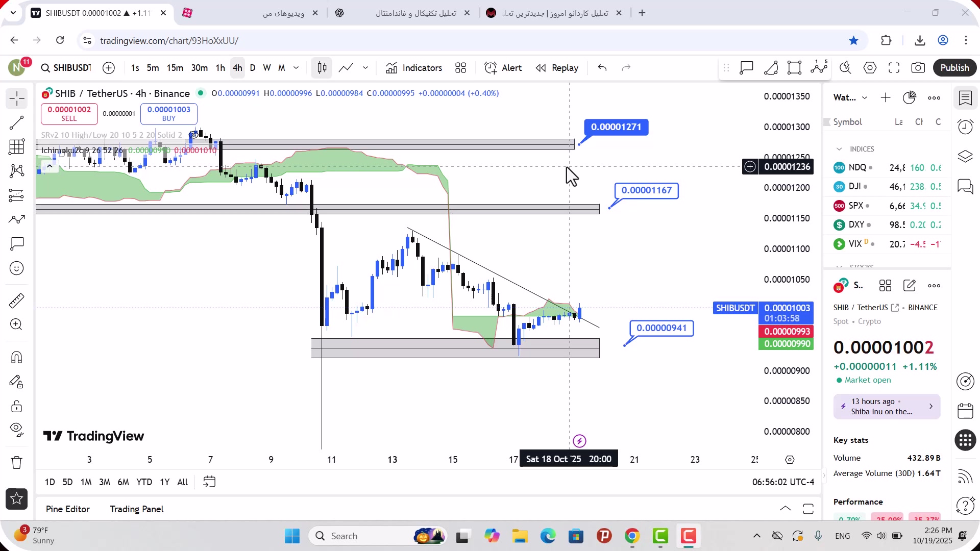The width and height of the screenshot is (980, 551).
Task: Expand the line chart style dropdown
Action: [365, 68]
